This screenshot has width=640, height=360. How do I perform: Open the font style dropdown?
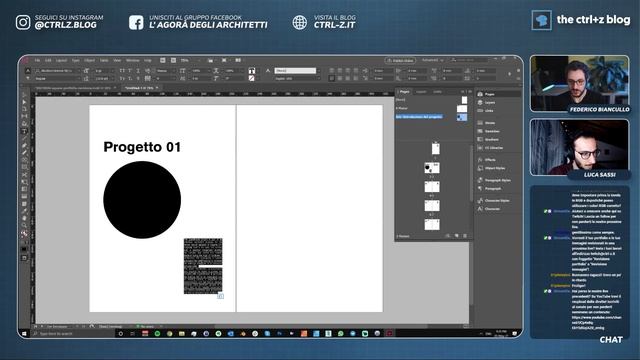pyautogui.click(x=78, y=78)
